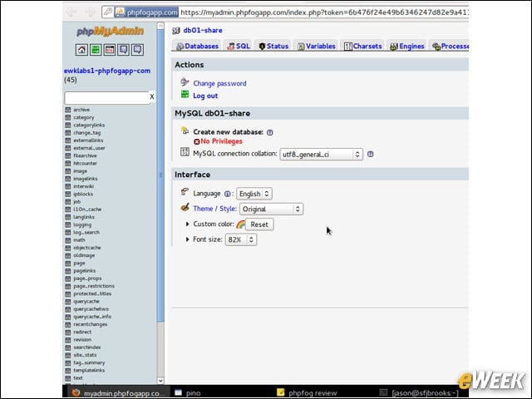Click the sidebar scrollbar up arrow
The width and height of the screenshot is (532, 399).
[x=160, y=26]
